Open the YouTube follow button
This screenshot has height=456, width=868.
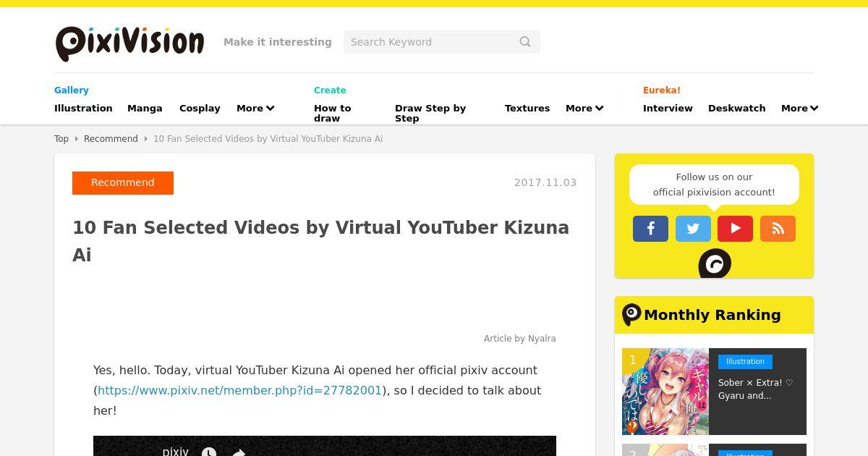tap(735, 229)
